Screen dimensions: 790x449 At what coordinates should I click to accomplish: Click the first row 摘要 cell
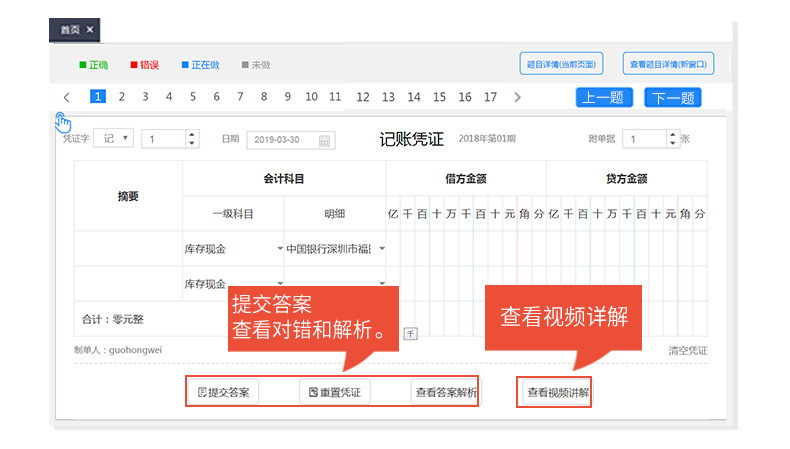pyautogui.click(x=128, y=248)
